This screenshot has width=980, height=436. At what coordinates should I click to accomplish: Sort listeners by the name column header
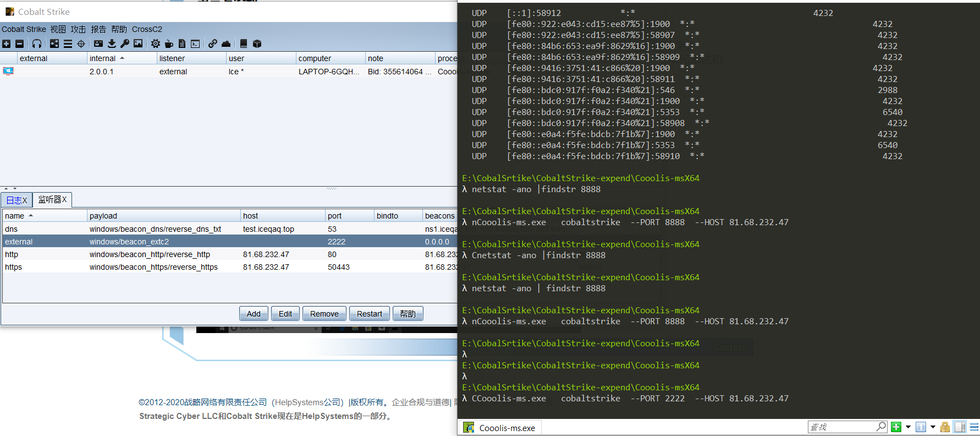[45, 216]
